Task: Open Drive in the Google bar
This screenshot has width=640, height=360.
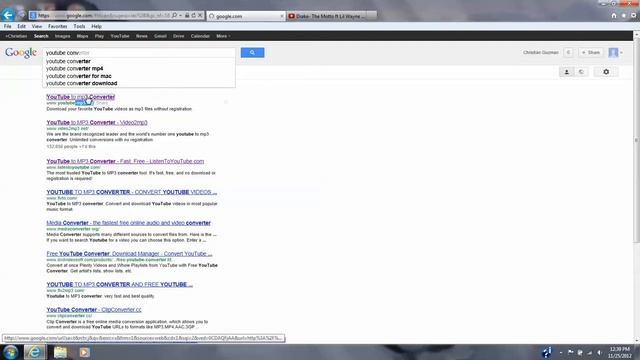Action: (178, 36)
